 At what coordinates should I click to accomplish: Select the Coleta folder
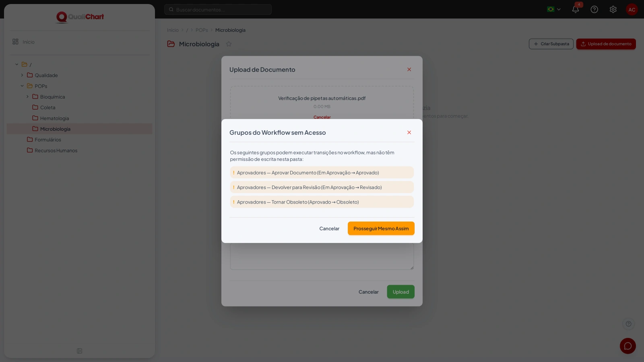tap(47, 107)
